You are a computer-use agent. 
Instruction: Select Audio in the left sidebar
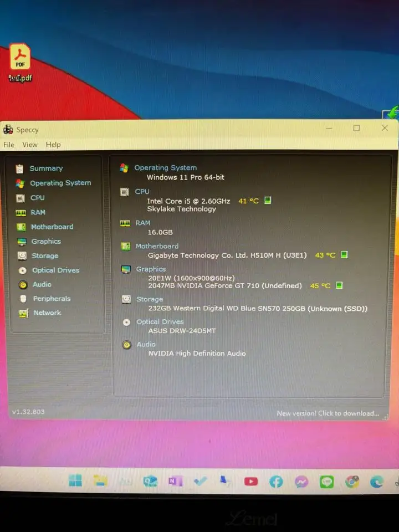[42, 285]
